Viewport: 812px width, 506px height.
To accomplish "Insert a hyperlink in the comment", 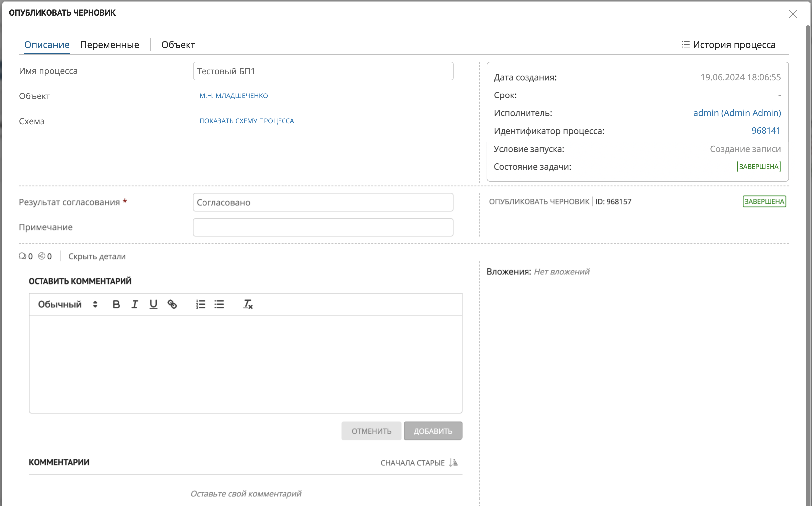I will [x=172, y=304].
